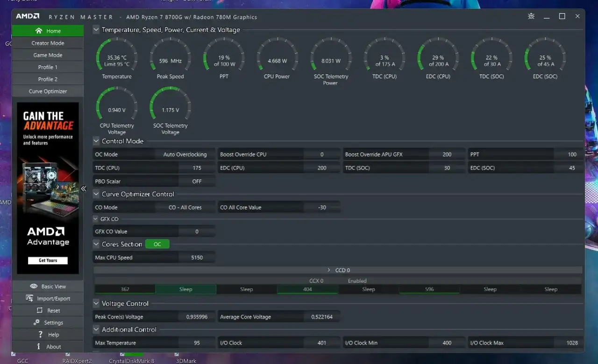This screenshot has height=364, width=598.
Task: Select the core showing 596
Action: click(429, 289)
